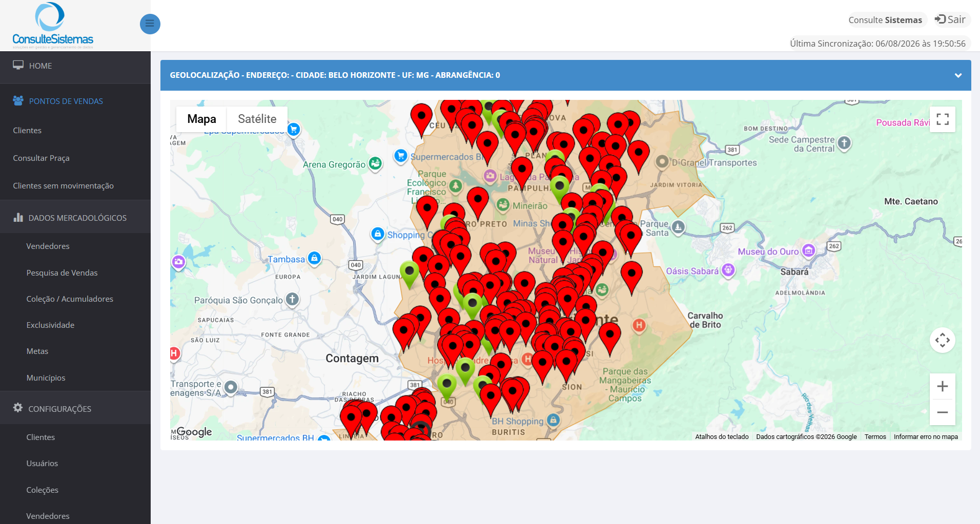Click the Pousada Rávi map label
Viewport: 980px width, 524px height.
[x=903, y=122]
